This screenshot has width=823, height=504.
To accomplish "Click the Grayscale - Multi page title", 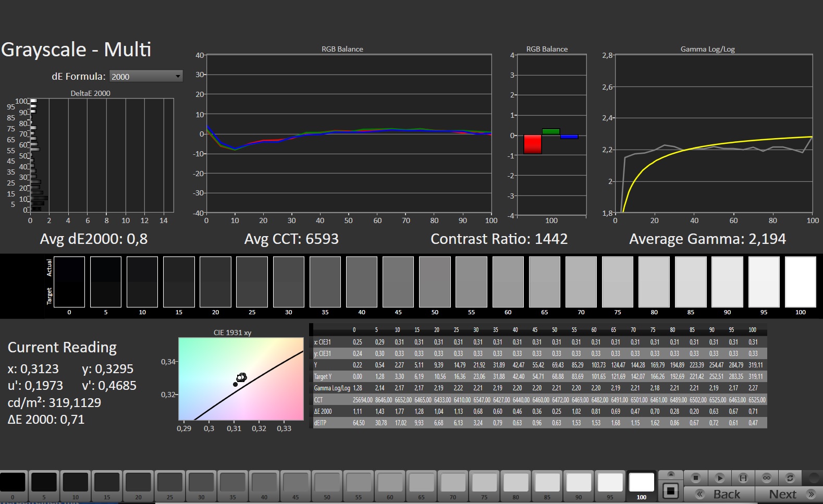I will click(x=76, y=50).
